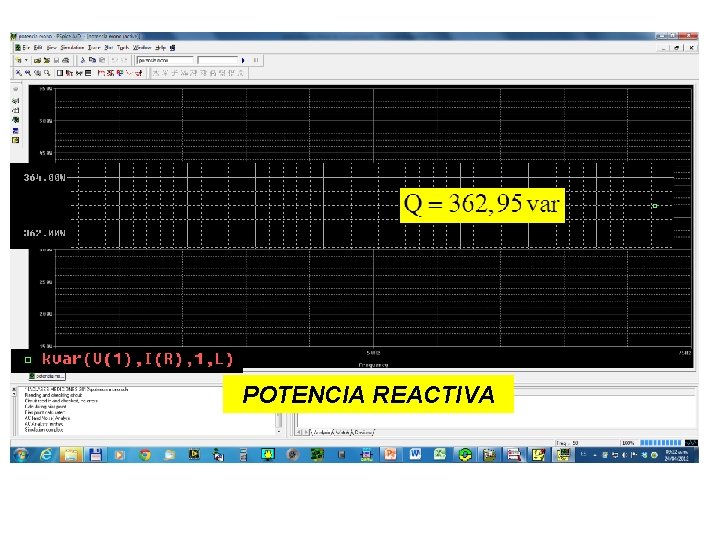Image resolution: width=720 pixels, height=540 pixels.
Task: Open the Trace menu
Action: (94, 48)
